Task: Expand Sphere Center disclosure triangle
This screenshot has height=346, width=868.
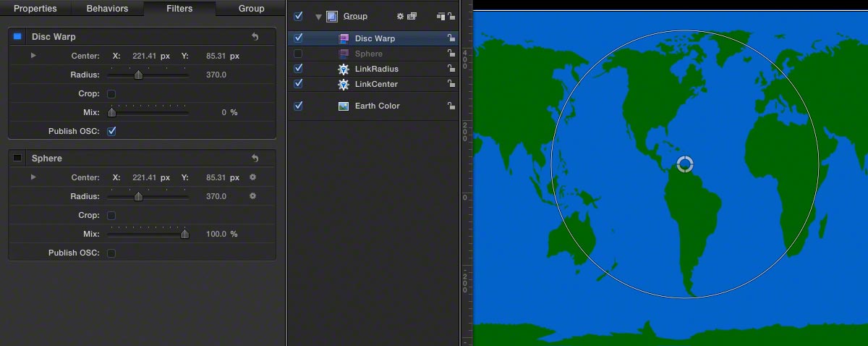Action: tap(33, 177)
